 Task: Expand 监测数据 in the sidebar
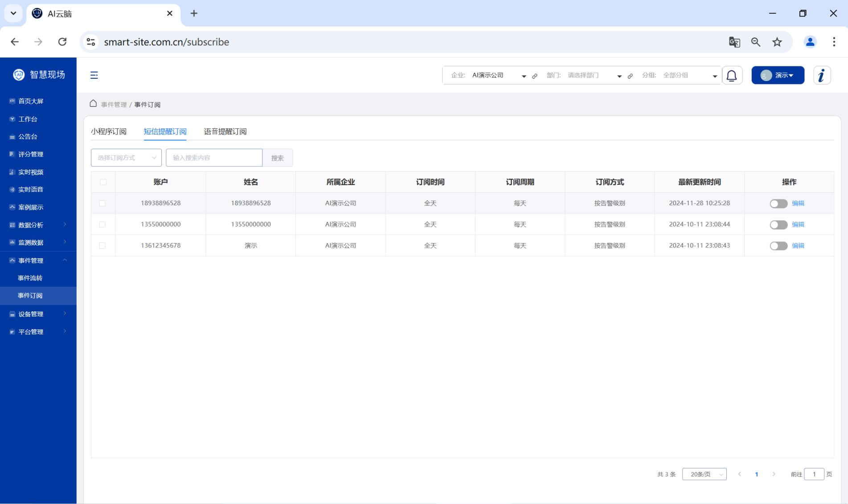38,242
